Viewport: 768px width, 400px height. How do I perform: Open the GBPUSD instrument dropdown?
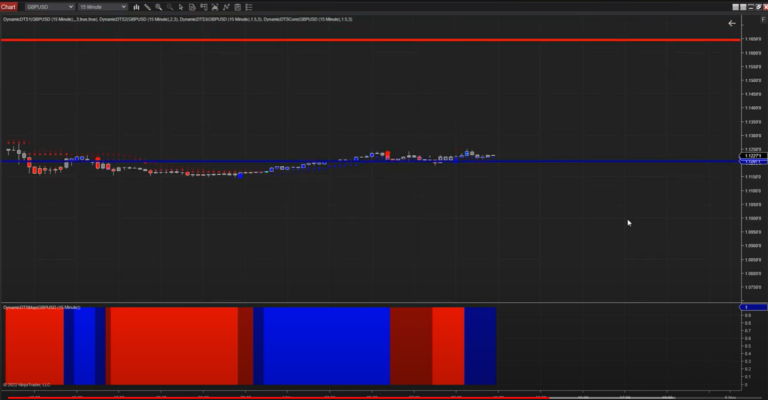click(x=49, y=7)
